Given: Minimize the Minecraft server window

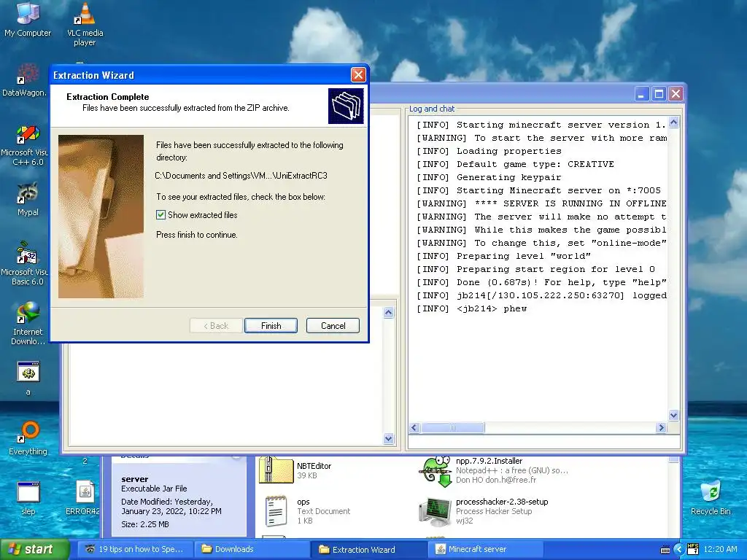Looking at the screenshot, I should coord(642,94).
